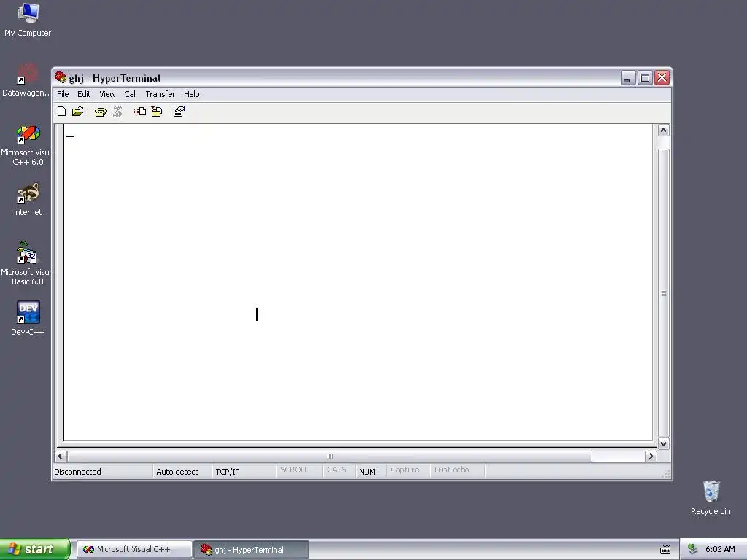This screenshot has height=560, width=747.
Task: Select the Microsoft Visual Basic 6.0 icon
Action: 27,263
